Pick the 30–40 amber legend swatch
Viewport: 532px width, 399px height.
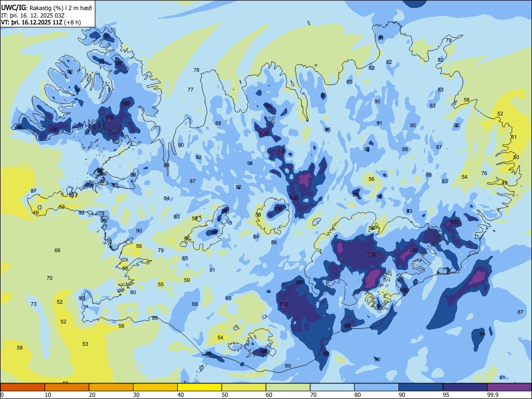[x=155, y=387]
